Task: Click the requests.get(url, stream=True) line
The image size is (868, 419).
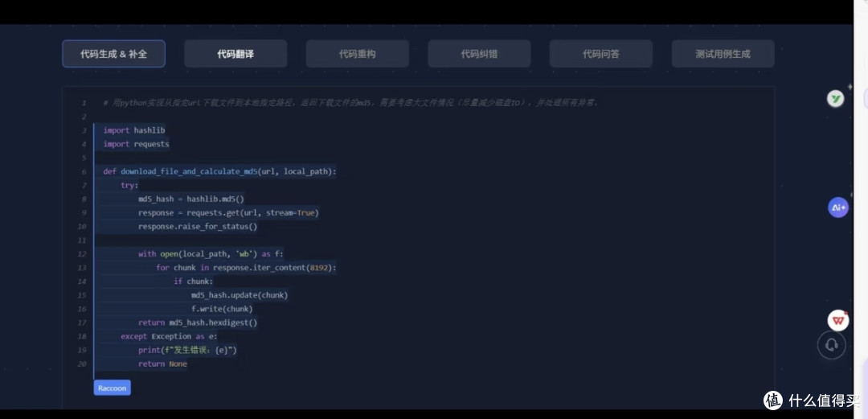Action: [x=228, y=213]
